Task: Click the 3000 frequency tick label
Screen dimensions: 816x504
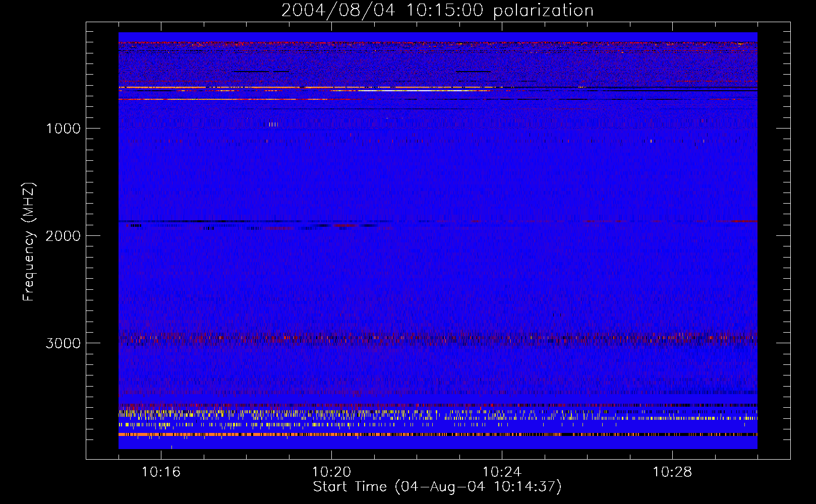Action: point(63,343)
